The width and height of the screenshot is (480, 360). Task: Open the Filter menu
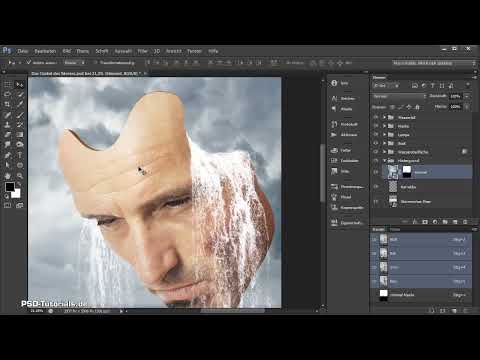pyautogui.click(x=143, y=51)
